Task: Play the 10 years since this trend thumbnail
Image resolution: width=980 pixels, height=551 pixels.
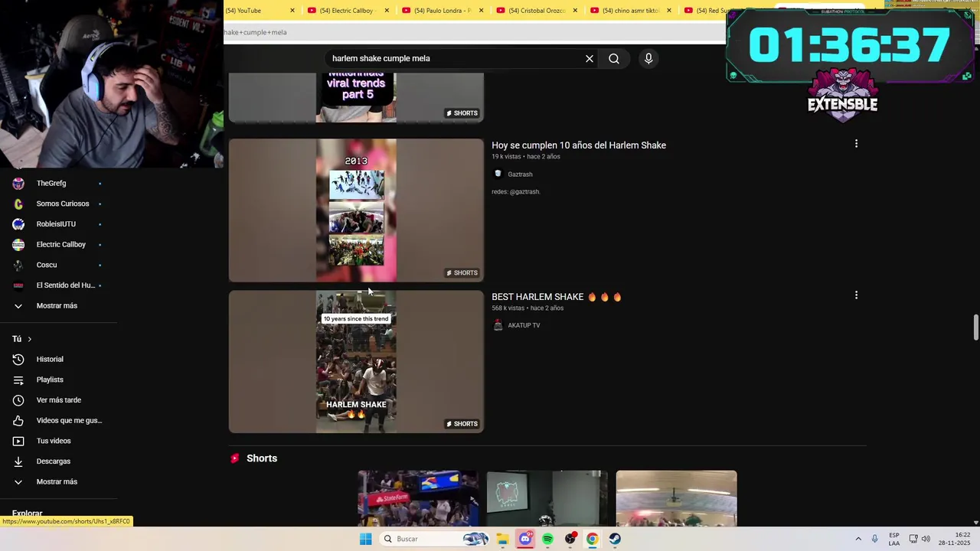Action: 356,361
